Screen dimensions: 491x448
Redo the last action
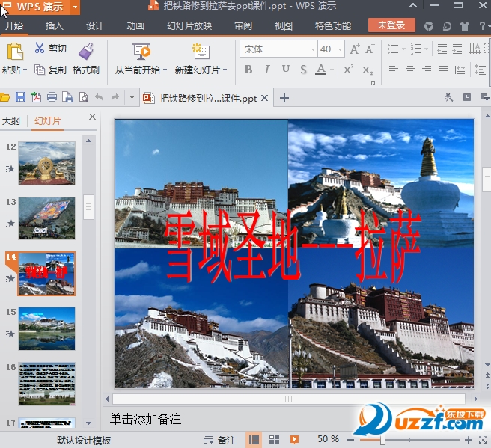(115, 97)
